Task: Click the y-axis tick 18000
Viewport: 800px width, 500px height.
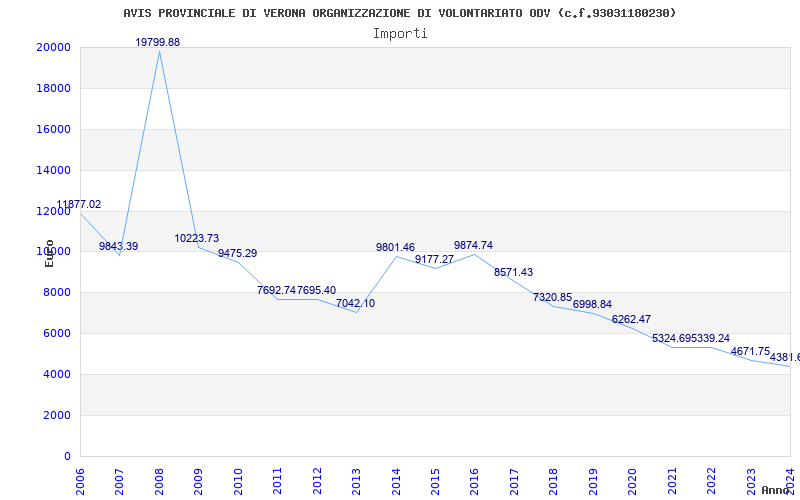Action: pyautogui.click(x=53, y=88)
